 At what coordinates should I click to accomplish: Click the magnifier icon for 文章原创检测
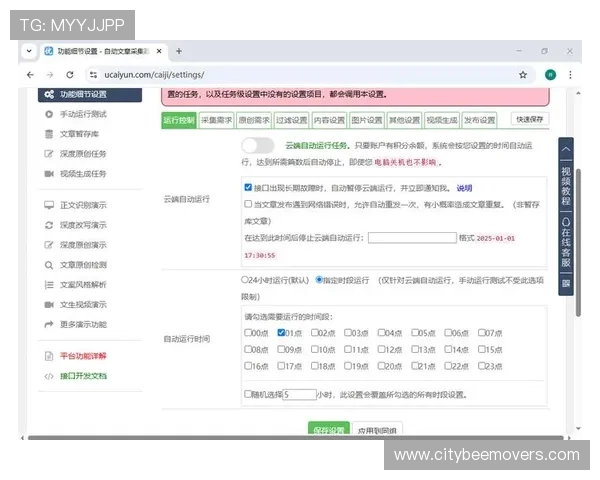[x=49, y=265]
